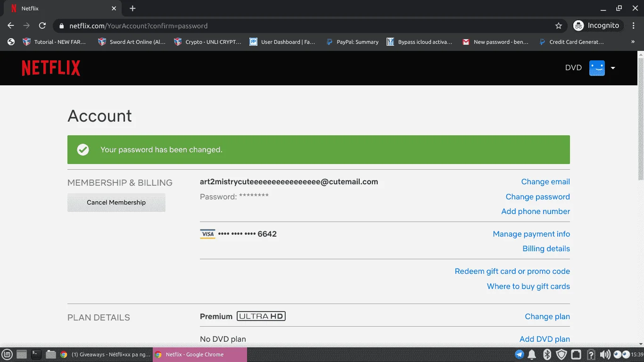Screen dimensions: 644x362
Task: Click the xeyes applet in the tray
Action: pyautogui.click(x=621, y=354)
